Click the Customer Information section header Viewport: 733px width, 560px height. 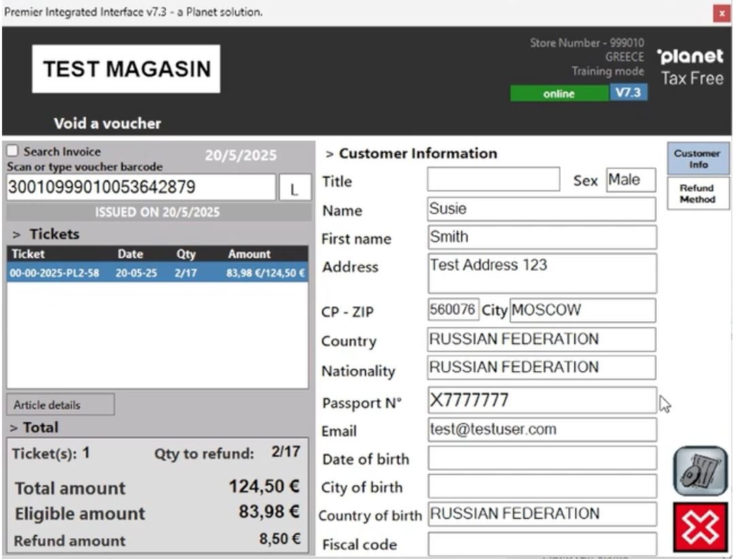(411, 154)
